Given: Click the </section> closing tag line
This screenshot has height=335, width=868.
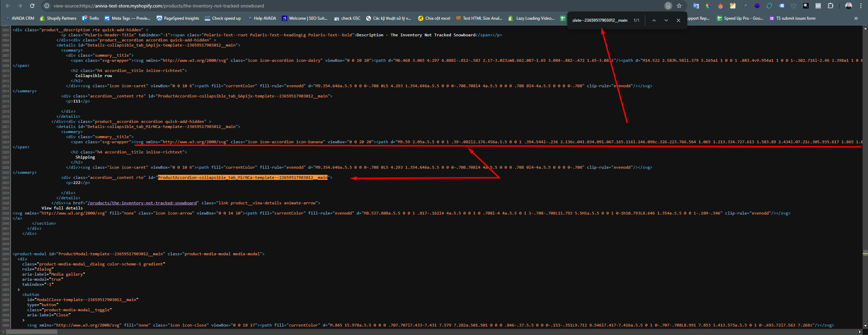Looking at the screenshot, I should pos(44,223).
